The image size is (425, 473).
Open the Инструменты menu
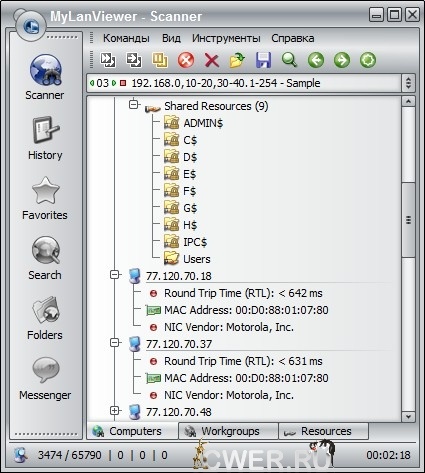click(226, 38)
